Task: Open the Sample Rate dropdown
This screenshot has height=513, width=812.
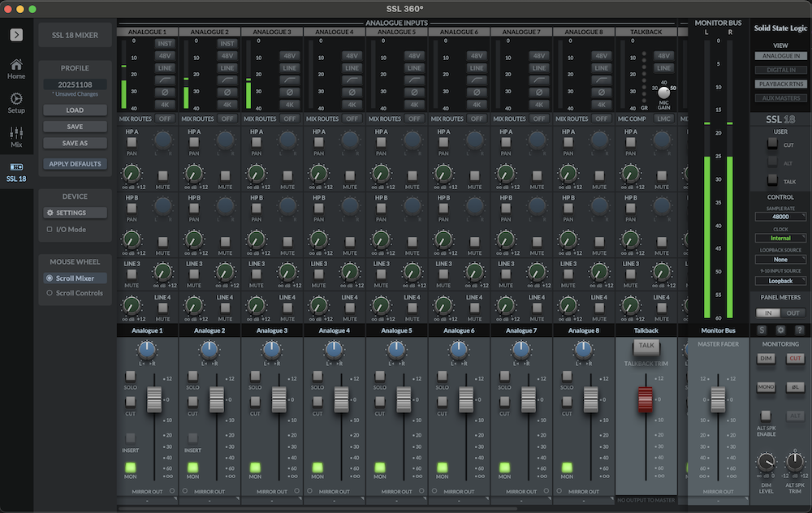Action: (x=780, y=218)
